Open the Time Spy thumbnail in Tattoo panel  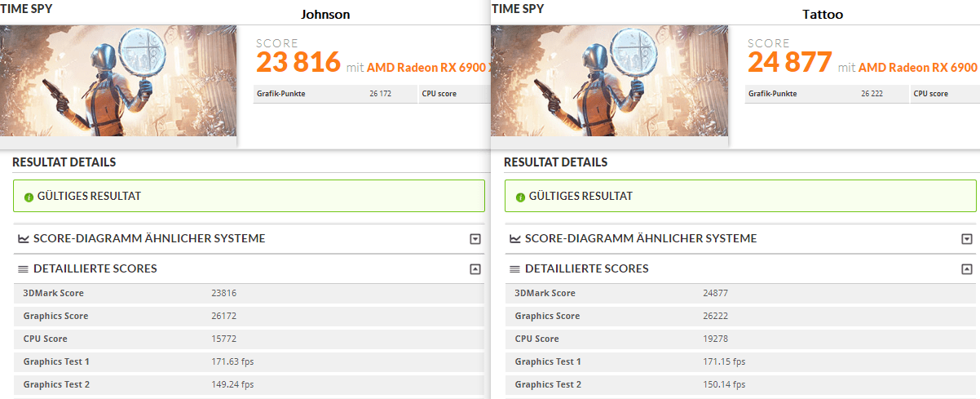click(x=609, y=80)
